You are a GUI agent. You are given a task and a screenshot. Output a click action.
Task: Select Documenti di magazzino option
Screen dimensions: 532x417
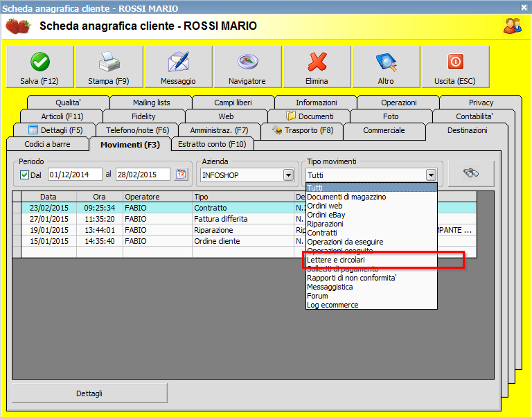pos(371,197)
